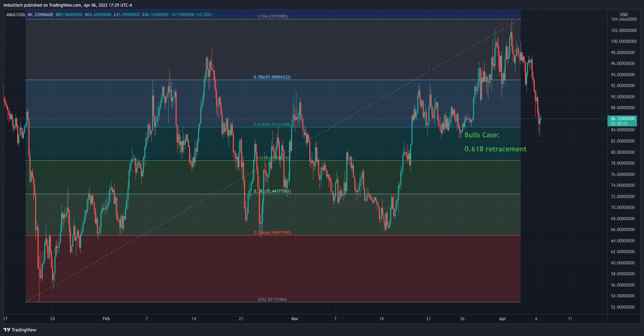Click the TradingView logo in the footer

pyautogui.click(x=20, y=330)
